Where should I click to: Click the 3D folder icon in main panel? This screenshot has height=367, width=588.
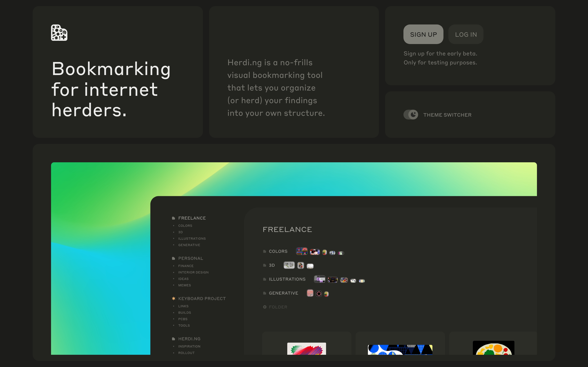(x=265, y=265)
